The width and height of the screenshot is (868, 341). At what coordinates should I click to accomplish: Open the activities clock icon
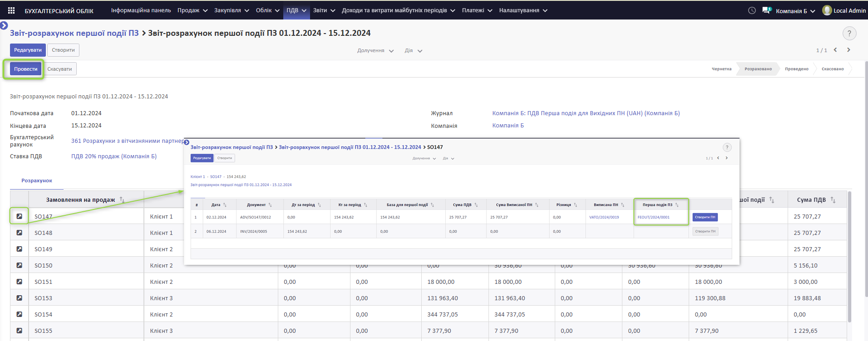(x=752, y=10)
